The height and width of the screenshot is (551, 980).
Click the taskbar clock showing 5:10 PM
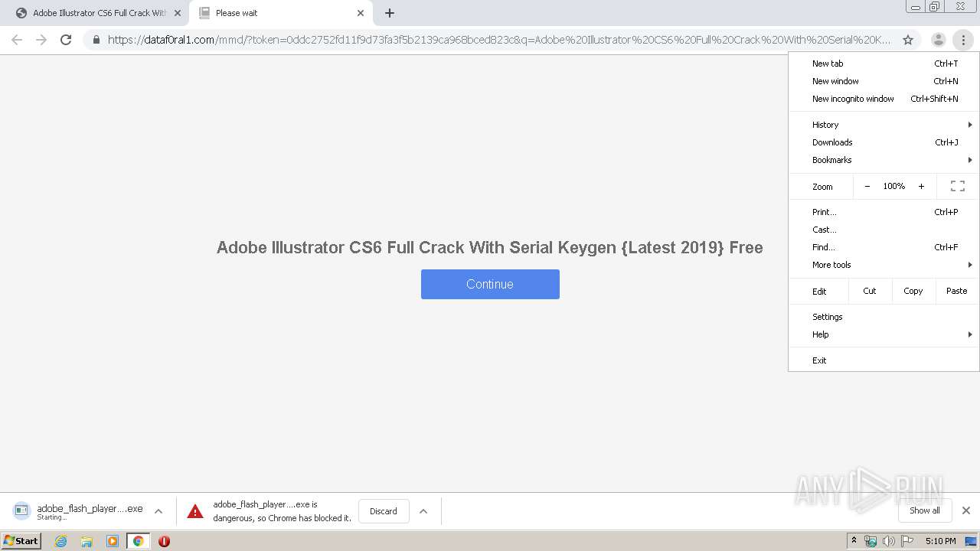point(940,541)
